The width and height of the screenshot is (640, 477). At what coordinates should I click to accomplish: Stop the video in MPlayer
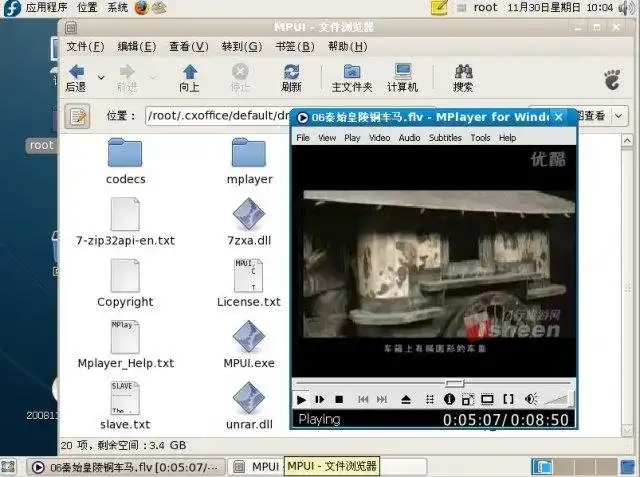point(339,399)
